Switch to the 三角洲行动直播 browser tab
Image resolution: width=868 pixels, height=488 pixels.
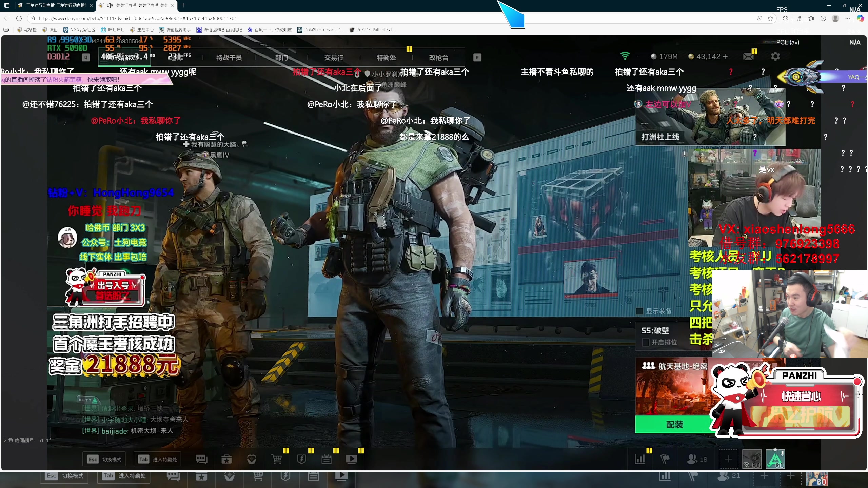click(55, 5)
